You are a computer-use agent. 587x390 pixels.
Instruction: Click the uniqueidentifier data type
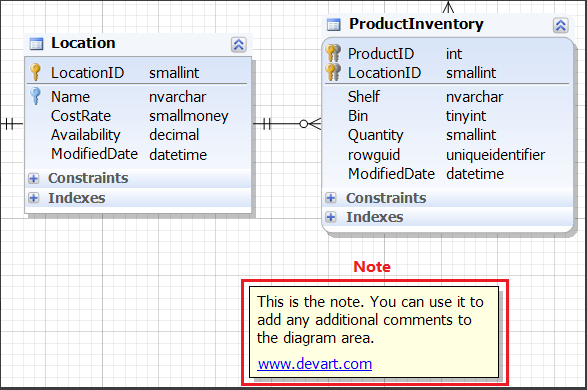[495, 155]
